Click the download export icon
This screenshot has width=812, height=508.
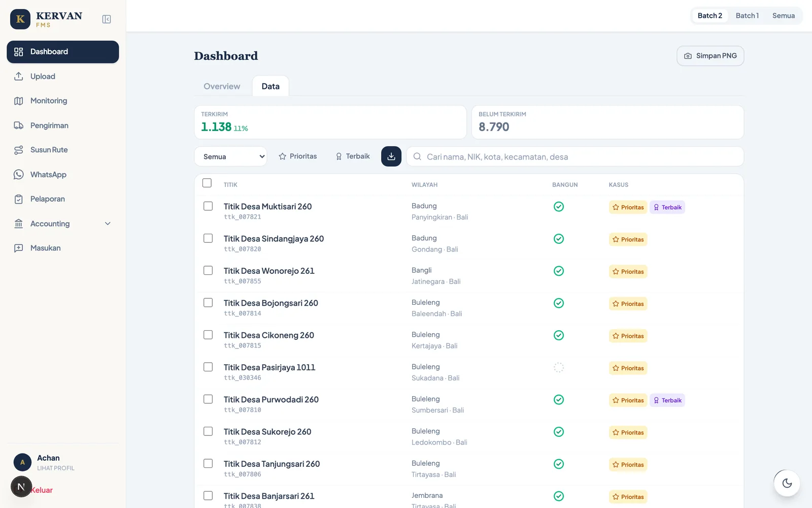point(391,156)
